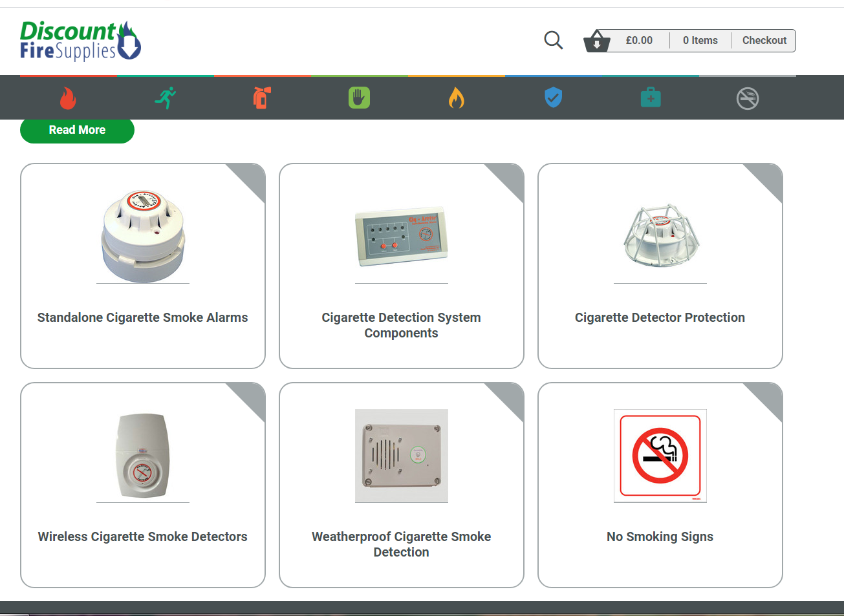Select the fire extinguisher category icon
This screenshot has height=616, width=844.
click(x=262, y=98)
